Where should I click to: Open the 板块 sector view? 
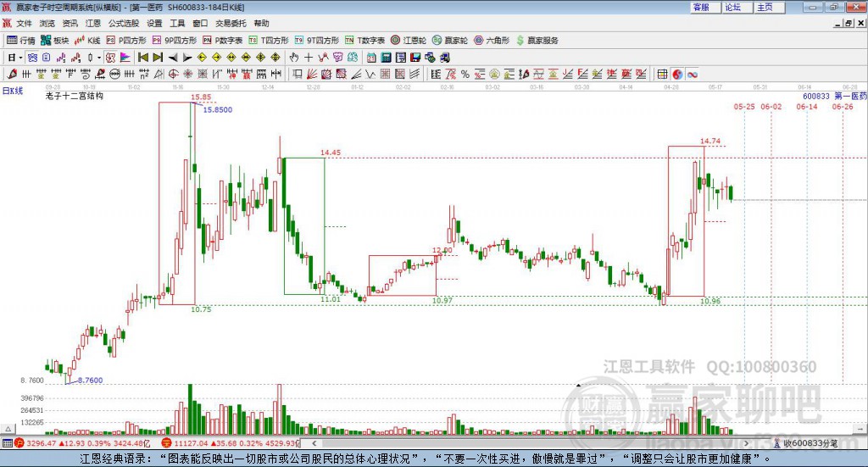(54, 41)
